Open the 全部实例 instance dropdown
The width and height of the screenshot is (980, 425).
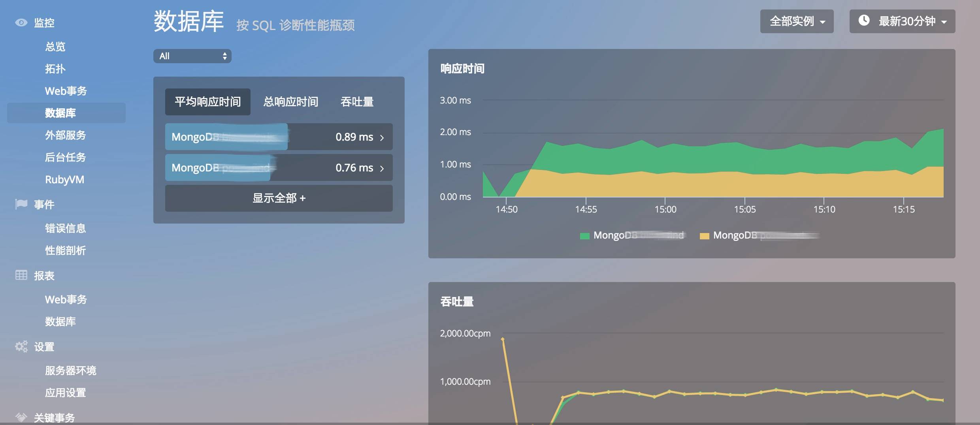click(x=797, y=21)
